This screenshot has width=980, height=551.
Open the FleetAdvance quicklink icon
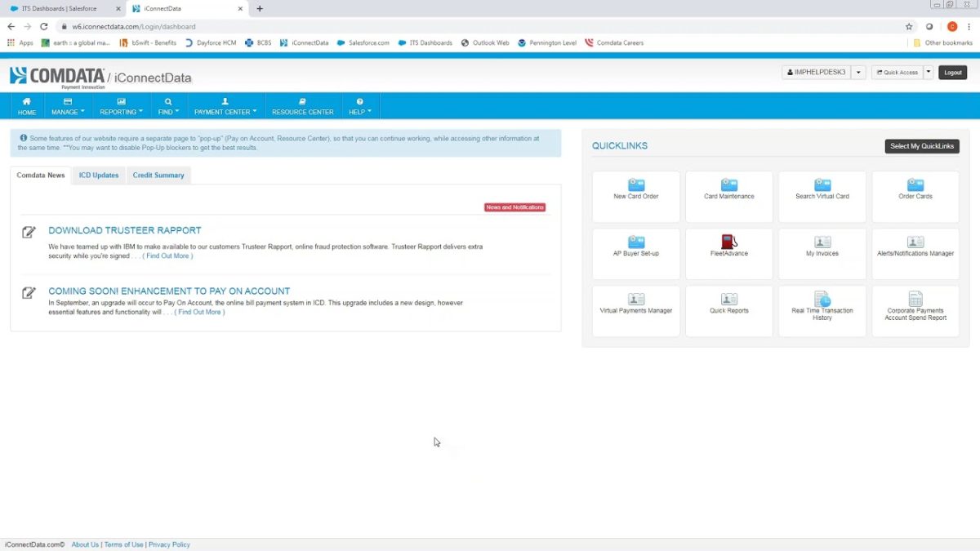coord(728,253)
